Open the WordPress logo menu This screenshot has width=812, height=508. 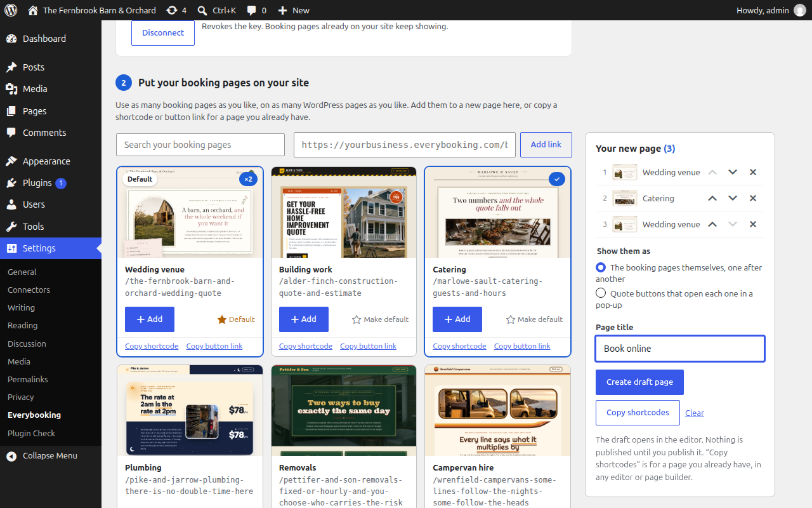coord(10,10)
